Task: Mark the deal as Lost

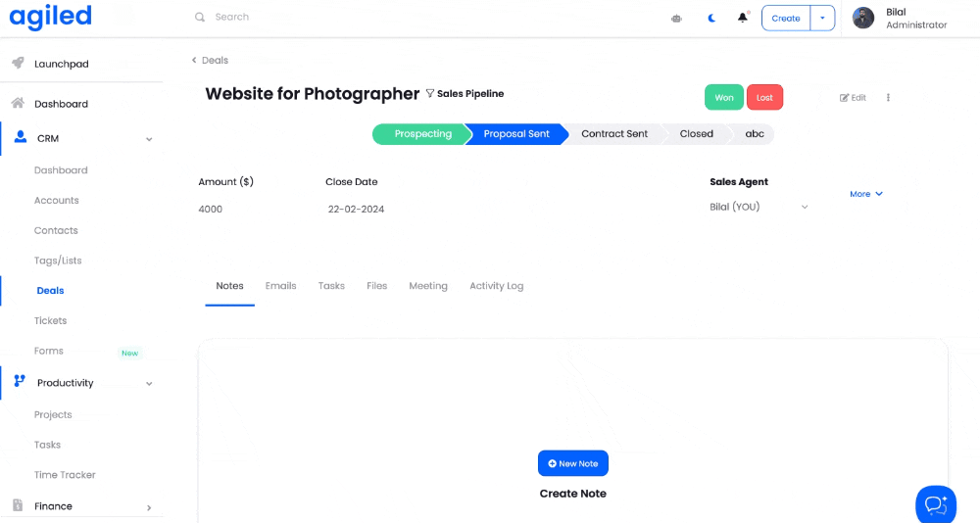Action: tap(764, 98)
